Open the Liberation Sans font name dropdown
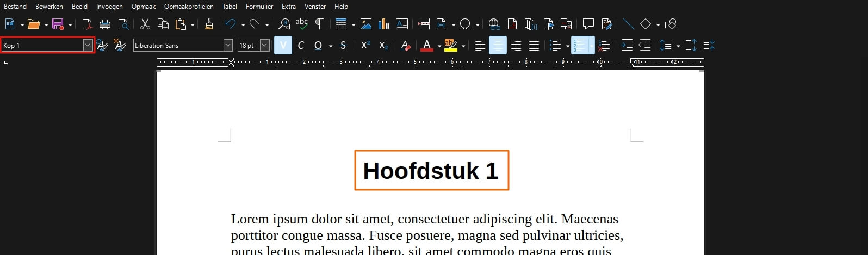Viewport: 868px width, 255px height. point(228,46)
